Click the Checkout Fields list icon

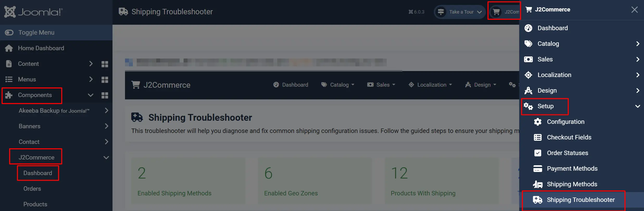point(538,137)
